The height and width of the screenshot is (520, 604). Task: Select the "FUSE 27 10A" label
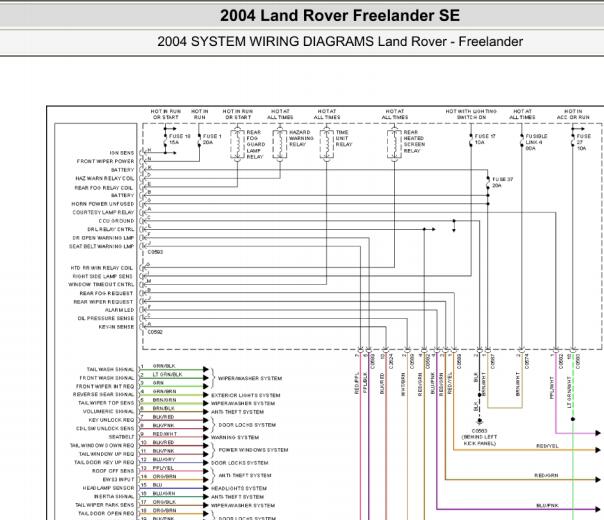click(583, 142)
